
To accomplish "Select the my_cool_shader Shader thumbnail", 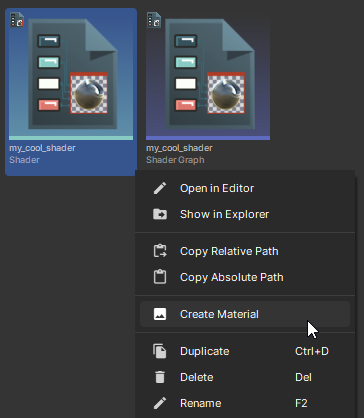I will coord(71,74).
